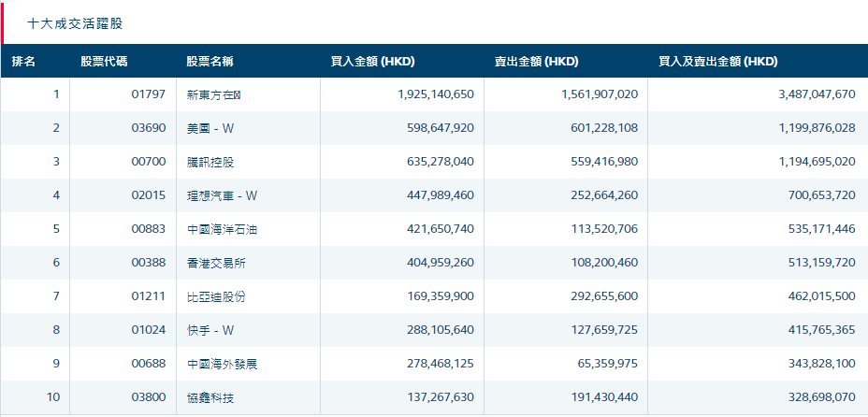The height and width of the screenshot is (417, 868).
Task: Click total amount 415,765,365
Action: click(822, 330)
